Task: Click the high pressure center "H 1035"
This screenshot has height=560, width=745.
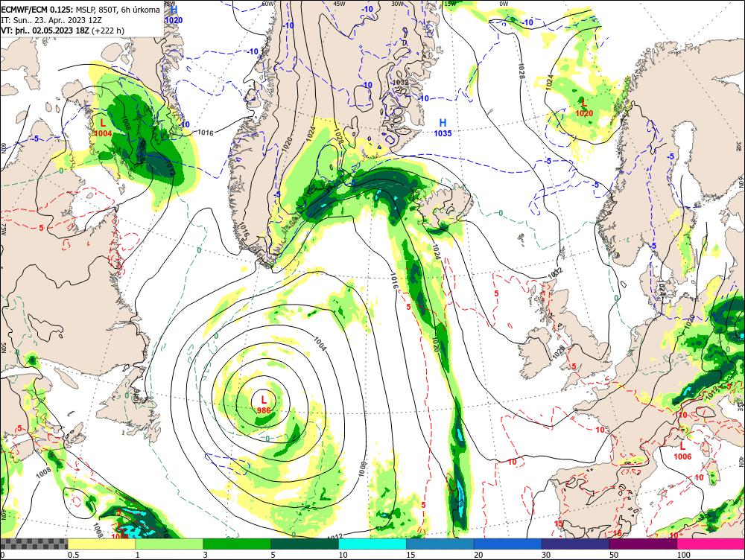Action: click(443, 128)
